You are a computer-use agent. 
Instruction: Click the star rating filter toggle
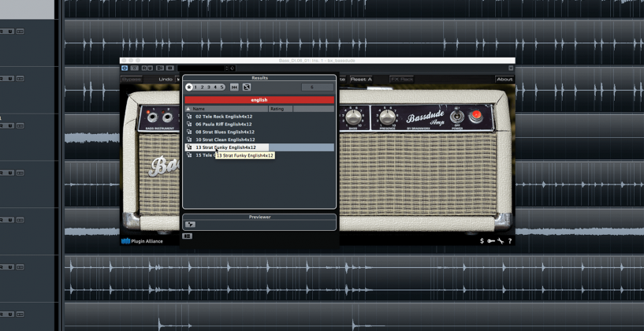189,87
